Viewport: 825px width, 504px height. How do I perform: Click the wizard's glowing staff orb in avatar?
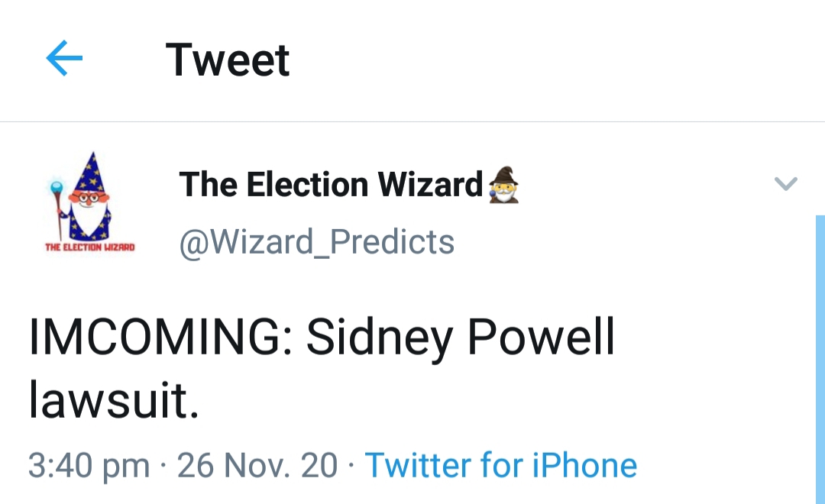pyautogui.click(x=57, y=187)
